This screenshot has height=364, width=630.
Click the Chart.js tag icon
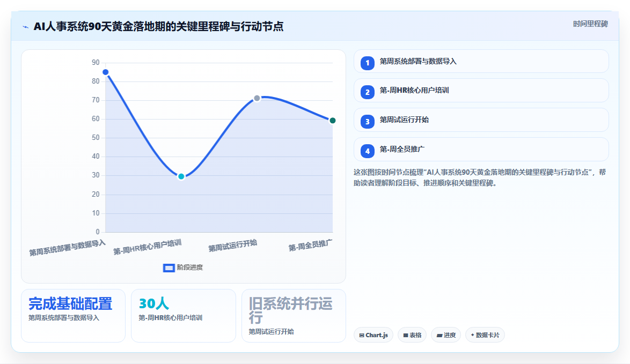(x=362, y=335)
